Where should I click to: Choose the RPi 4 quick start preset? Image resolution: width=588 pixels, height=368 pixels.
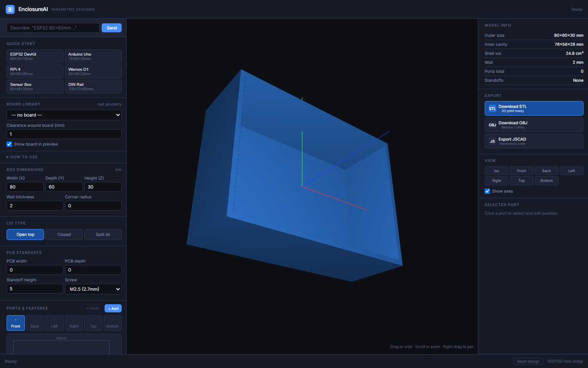[35, 72]
